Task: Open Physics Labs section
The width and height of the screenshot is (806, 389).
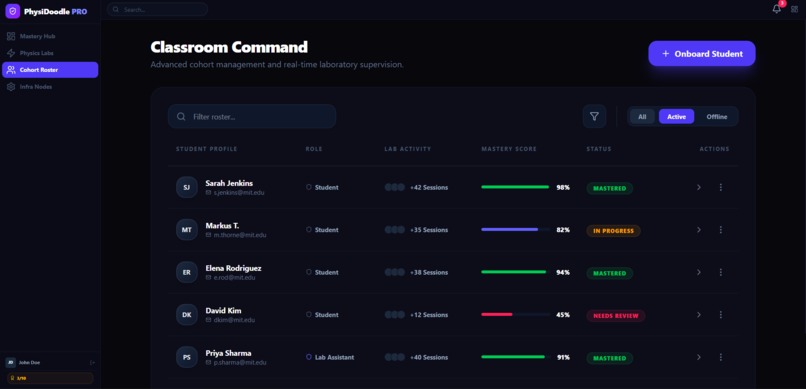Action: [x=50, y=53]
